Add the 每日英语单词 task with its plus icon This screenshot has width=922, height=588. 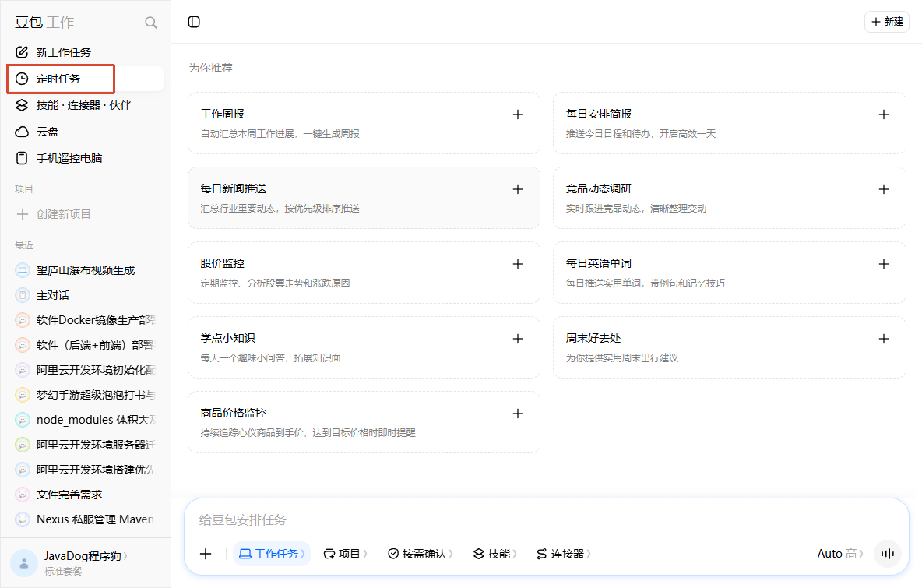click(883, 264)
